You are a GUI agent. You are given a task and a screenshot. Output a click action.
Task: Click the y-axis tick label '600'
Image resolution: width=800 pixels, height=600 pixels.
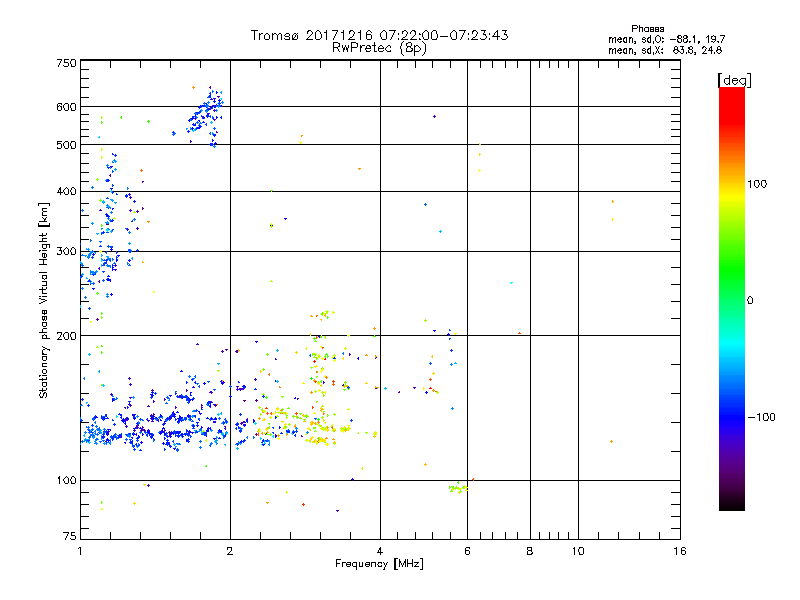66,107
